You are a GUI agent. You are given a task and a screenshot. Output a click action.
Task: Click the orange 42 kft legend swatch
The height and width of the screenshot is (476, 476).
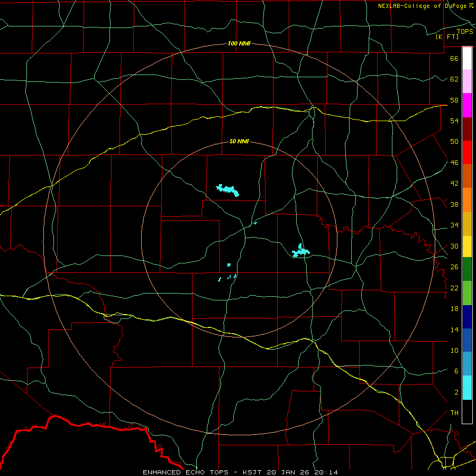pos(467,200)
